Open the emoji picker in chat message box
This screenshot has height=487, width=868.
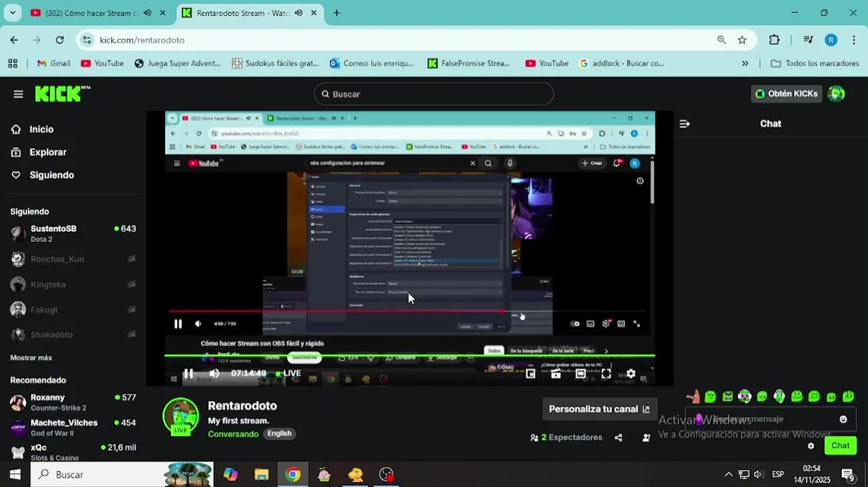point(843,419)
